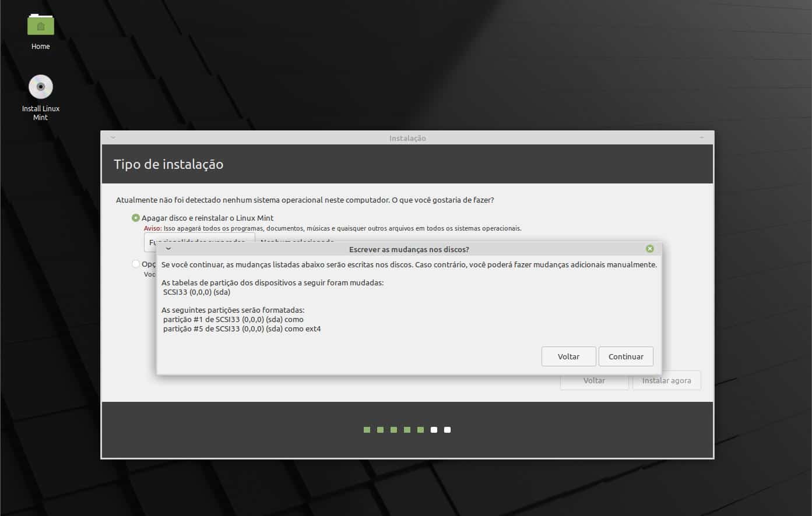Image resolution: width=812 pixels, height=516 pixels.
Task: Launch the Install Linux Mint desktop icon
Action: click(x=41, y=97)
